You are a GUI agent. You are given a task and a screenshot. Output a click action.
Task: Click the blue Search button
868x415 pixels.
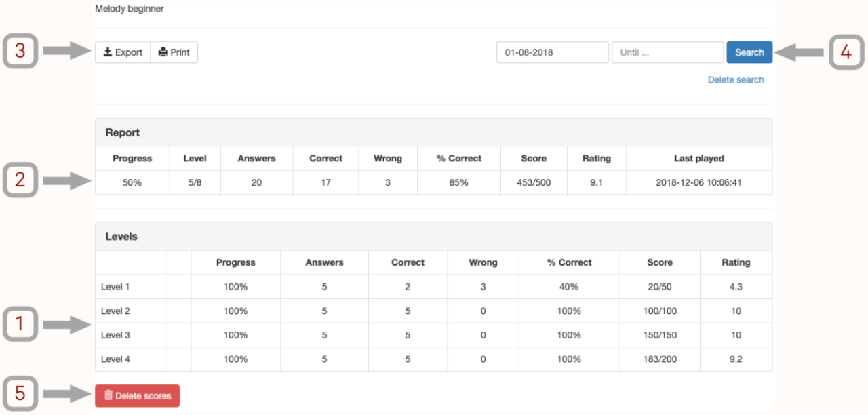click(x=749, y=52)
